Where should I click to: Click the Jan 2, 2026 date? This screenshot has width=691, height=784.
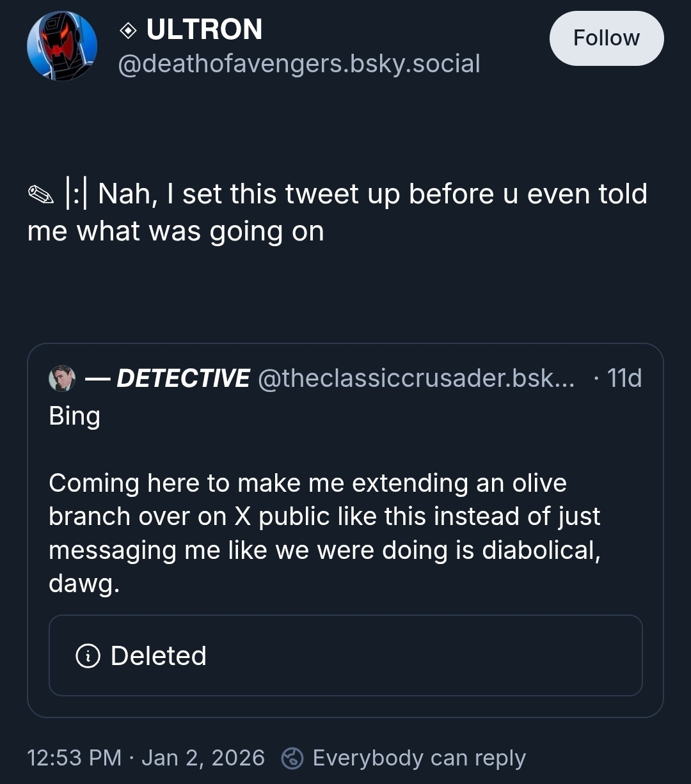coord(203,758)
